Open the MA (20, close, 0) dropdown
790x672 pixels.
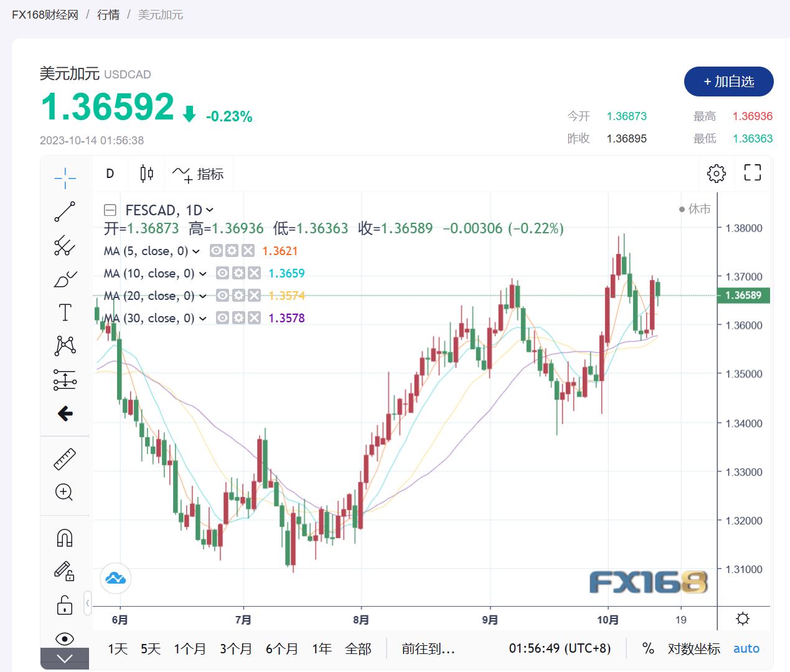[x=203, y=296]
